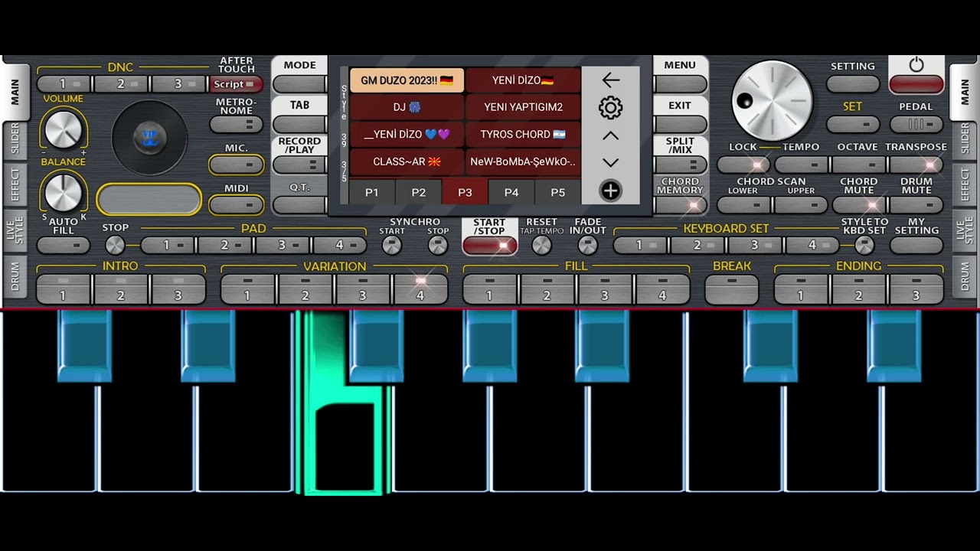The height and width of the screenshot is (551, 980).
Task: Click the SETTING button
Action: tap(853, 84)
